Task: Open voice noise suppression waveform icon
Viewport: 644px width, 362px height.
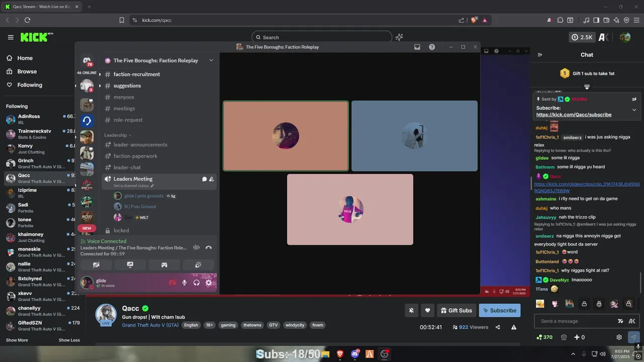Action: (196, 247)
